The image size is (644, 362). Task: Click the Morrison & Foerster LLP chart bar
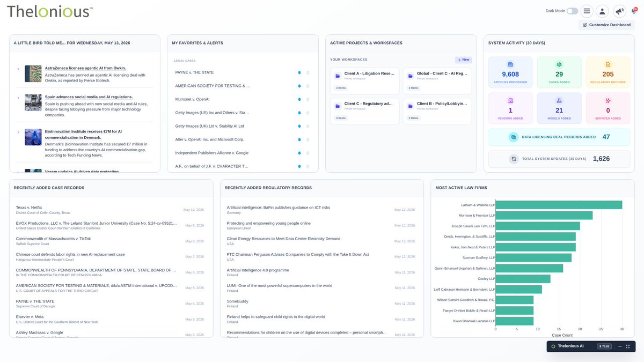point(544,215)
